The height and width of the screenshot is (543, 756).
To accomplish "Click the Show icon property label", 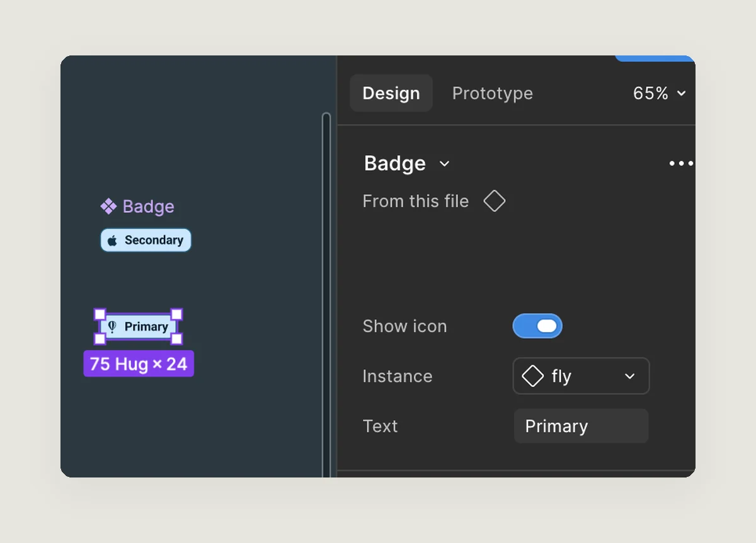I will (x=404, y=326).
